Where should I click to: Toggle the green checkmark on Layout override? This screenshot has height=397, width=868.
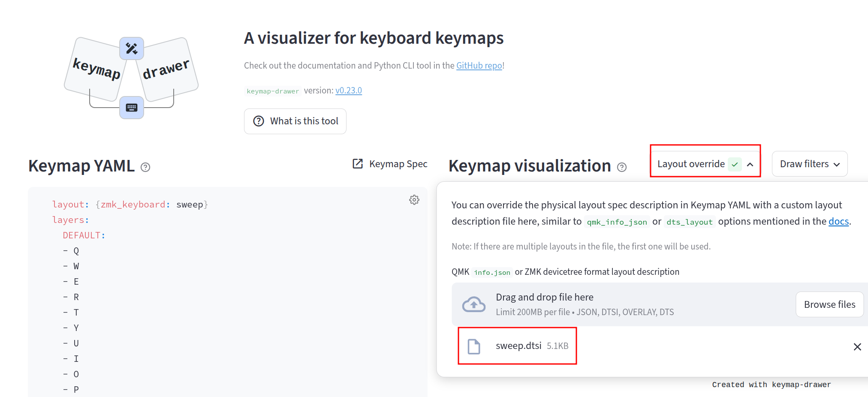pyautogui.click(x=735, y=164)
